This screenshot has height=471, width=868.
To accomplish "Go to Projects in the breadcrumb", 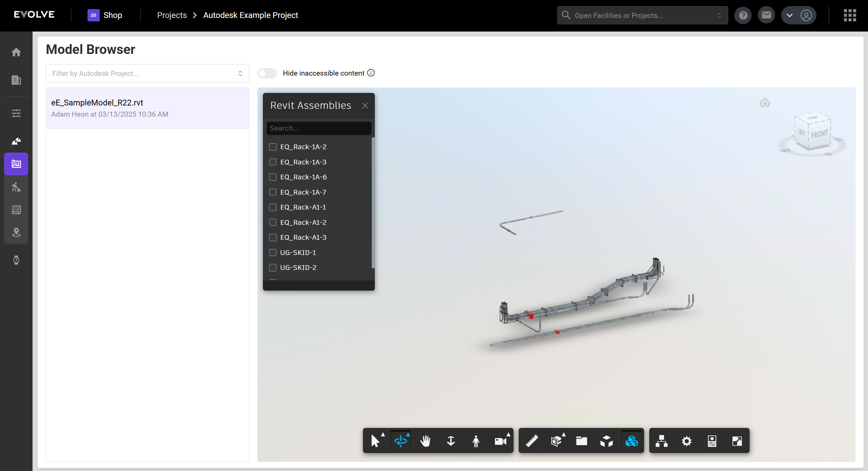I will [x=172, y=15].
